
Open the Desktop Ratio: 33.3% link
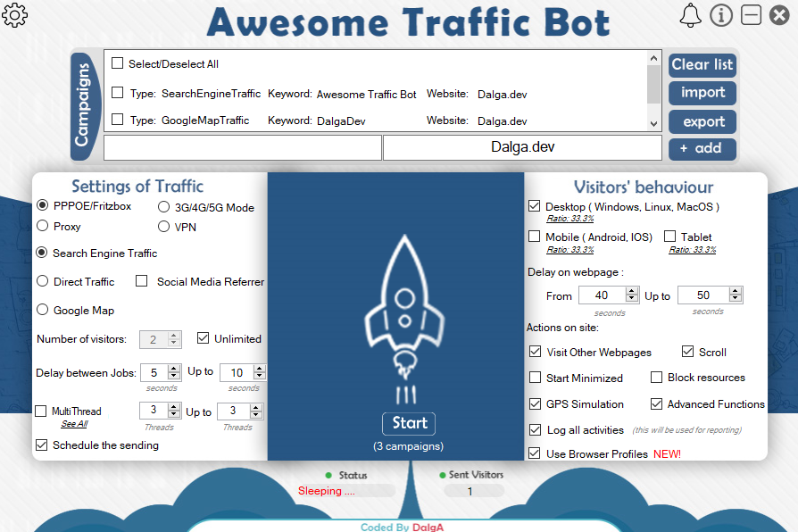[x=570, y=219]
